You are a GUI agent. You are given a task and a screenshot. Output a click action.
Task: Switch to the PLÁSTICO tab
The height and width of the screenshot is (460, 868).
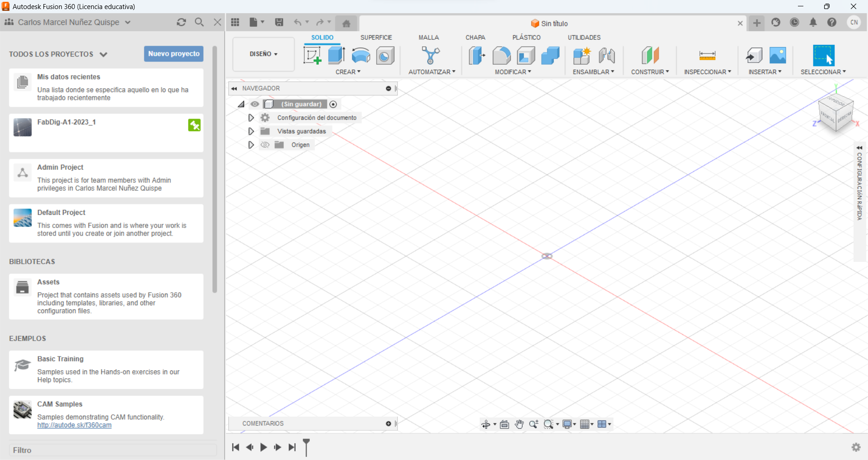tap(526, 38)
